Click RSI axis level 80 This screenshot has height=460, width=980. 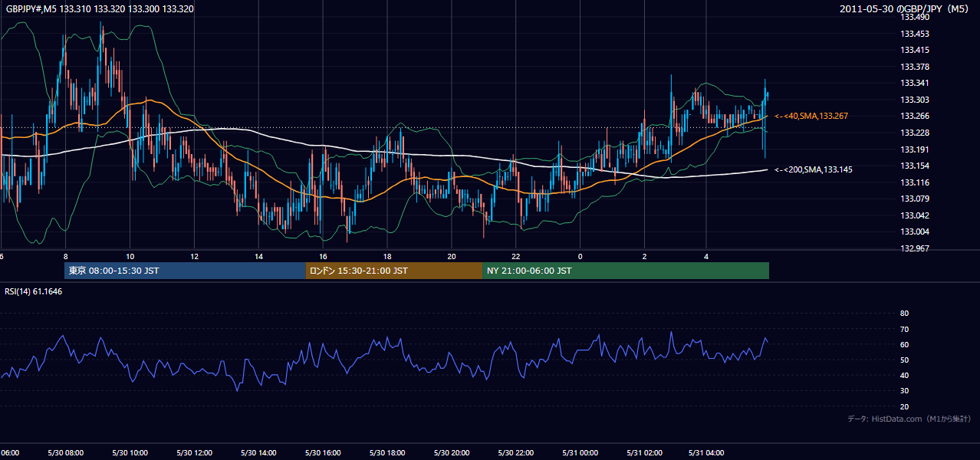click(x=904, y=314)
